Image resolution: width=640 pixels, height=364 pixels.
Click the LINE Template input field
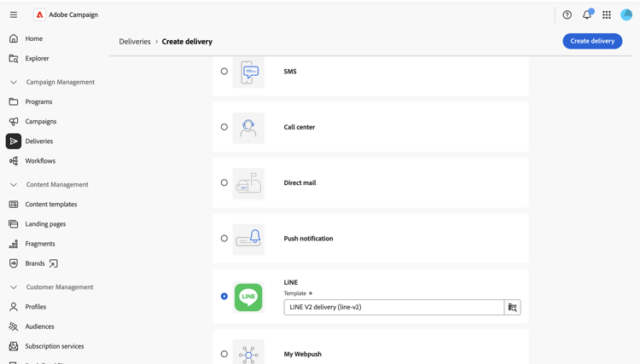394,308
